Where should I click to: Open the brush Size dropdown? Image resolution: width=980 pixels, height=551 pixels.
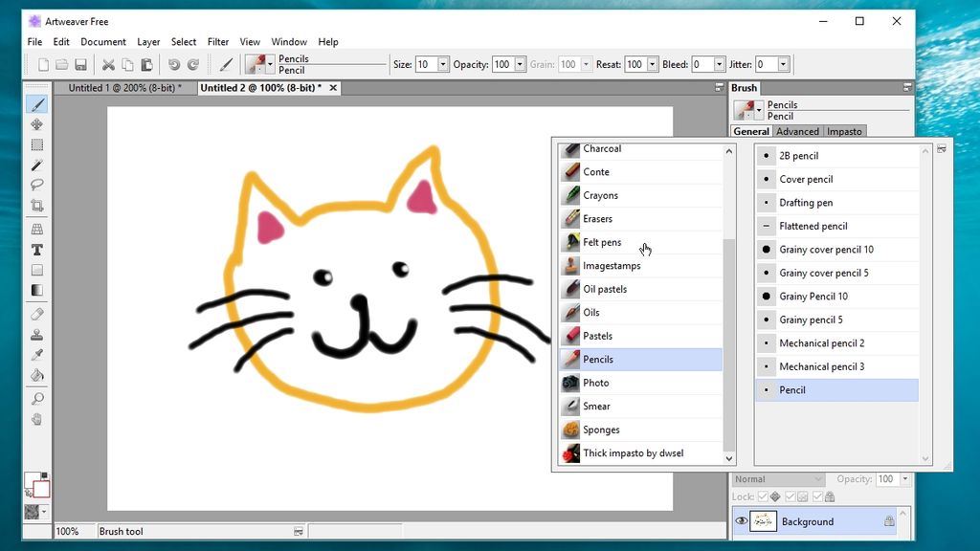tap(443, 64)
